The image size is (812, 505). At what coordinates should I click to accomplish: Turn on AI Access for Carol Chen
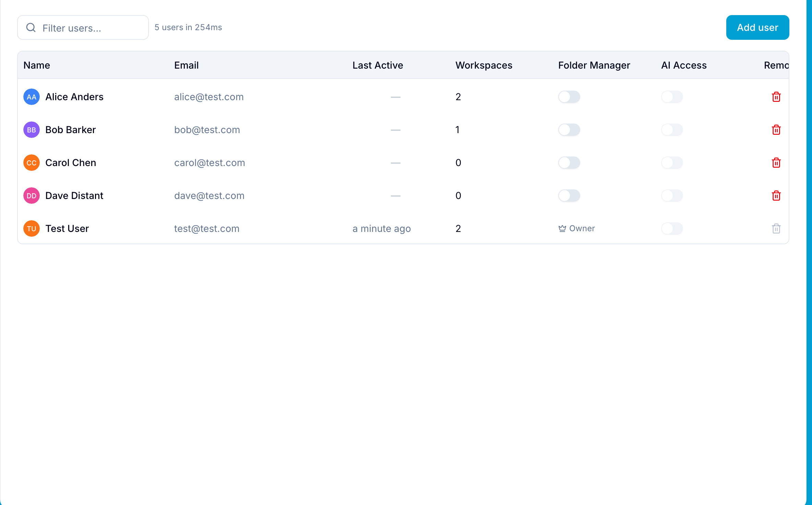pyautogui.click(x=672, y=163)
